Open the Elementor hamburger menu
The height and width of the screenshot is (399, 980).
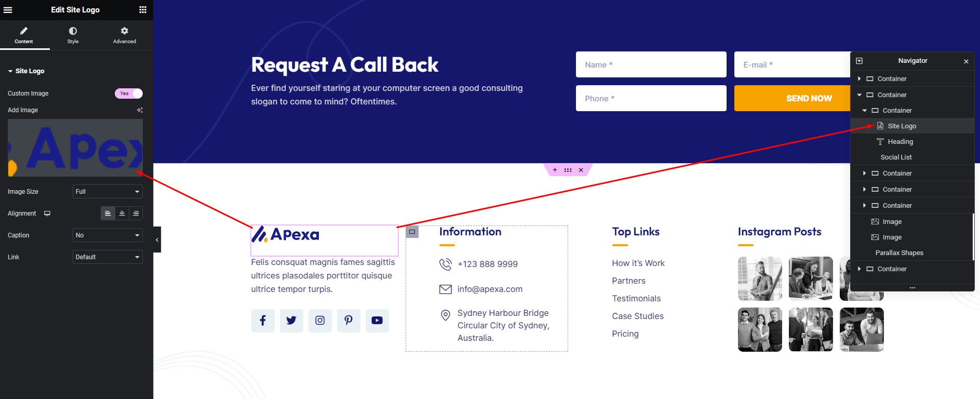[8, 10]
